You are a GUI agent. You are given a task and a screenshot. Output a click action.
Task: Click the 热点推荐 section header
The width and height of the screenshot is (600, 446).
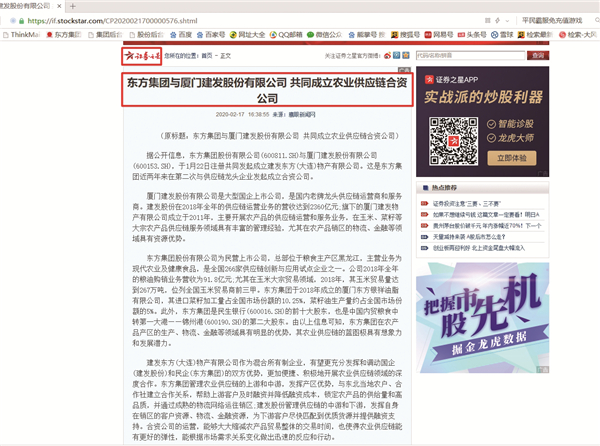tap(444, 187)
